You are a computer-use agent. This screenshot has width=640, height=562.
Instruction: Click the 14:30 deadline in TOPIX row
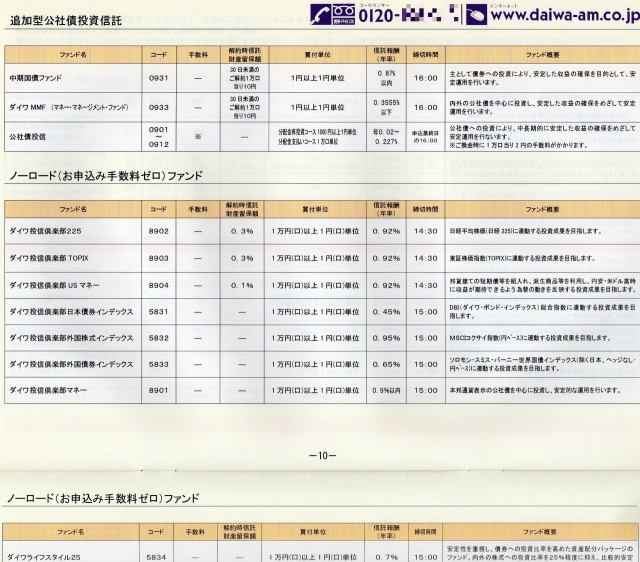click(425, 258)
